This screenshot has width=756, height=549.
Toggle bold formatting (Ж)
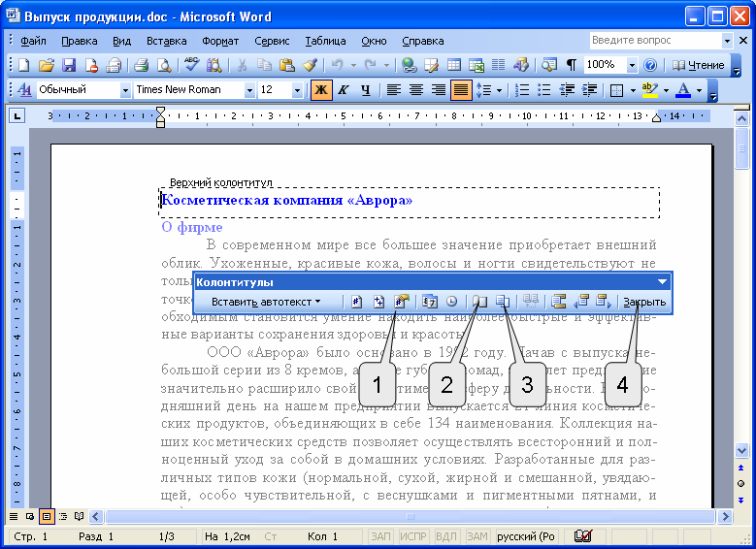pos(321,89)
